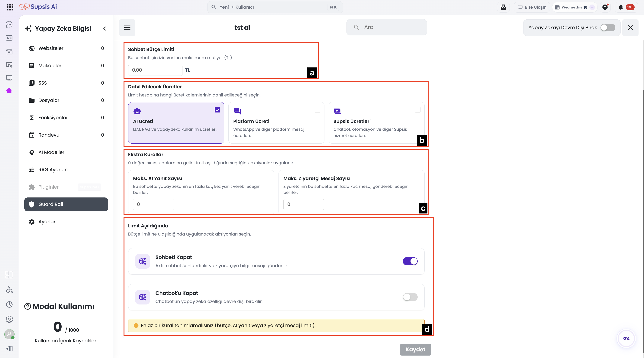Click the plus icon next to Wednesday 16
The width and height of the screenshot is (644, 358).
tap(592, 7)
